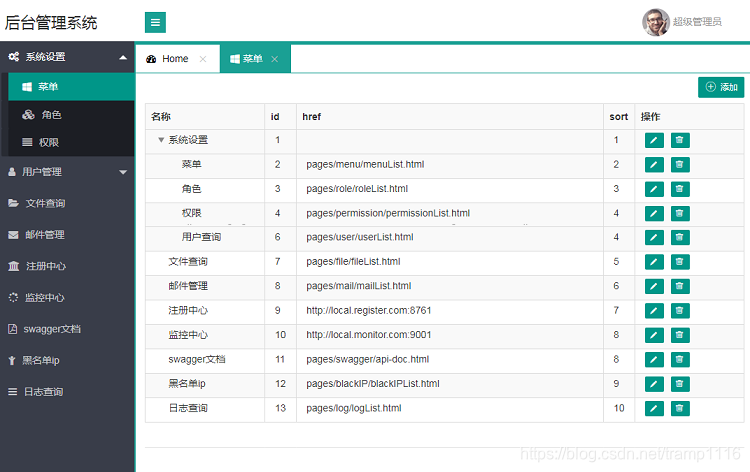
Task: Delete the 用户查询 row
Action: [680, 237]
